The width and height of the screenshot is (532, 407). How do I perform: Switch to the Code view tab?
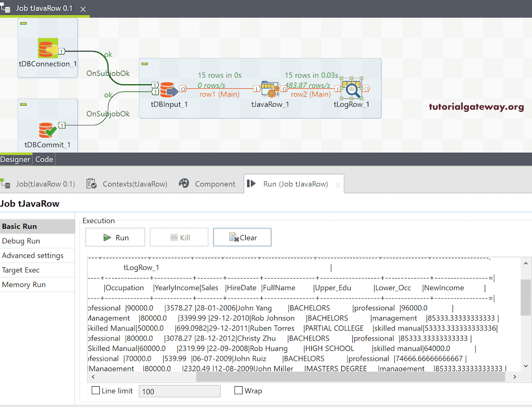pos(44,160)
